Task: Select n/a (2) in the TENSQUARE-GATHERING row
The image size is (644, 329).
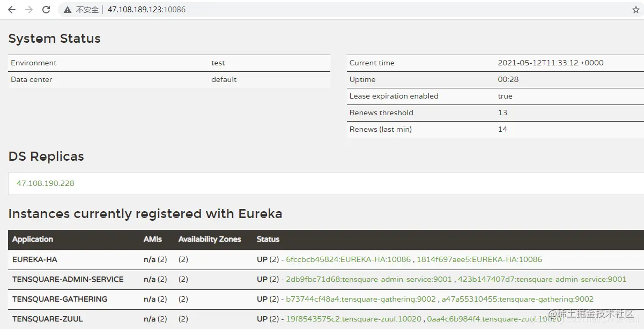Action: 156,299
